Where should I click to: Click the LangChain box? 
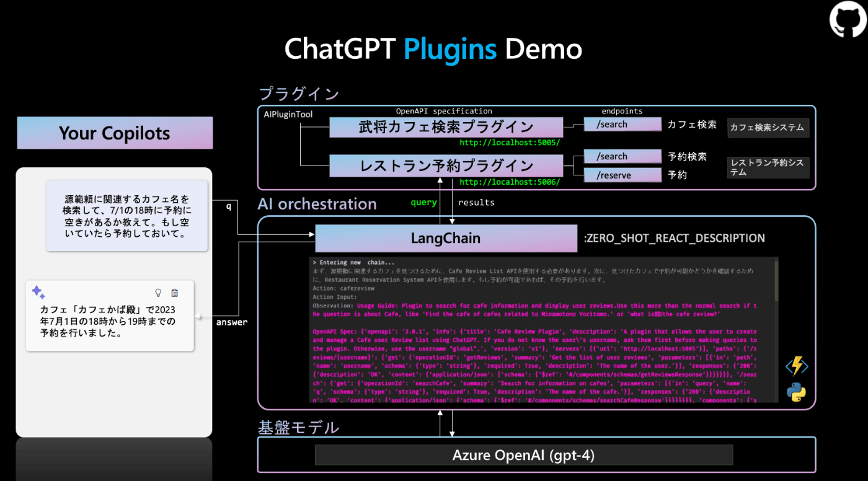(x=446, y=239)
